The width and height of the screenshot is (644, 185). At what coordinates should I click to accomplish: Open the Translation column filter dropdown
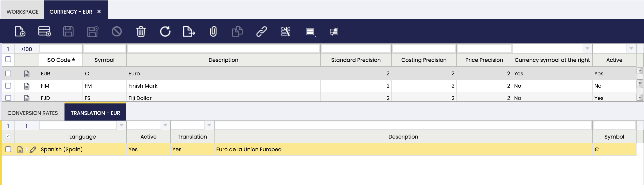209,125
